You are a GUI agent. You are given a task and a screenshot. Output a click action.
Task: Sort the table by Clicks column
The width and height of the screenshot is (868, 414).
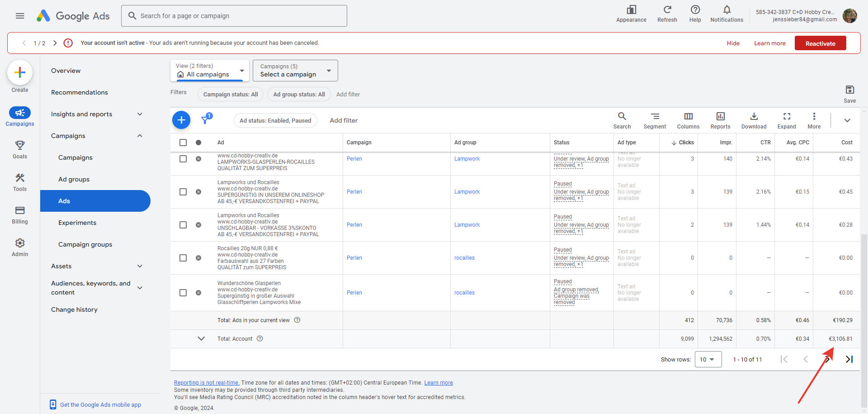683,143
